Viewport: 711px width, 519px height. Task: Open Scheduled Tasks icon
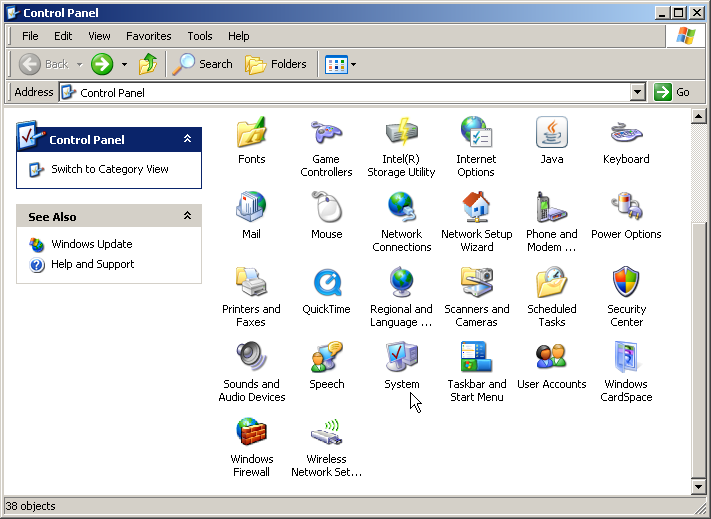click(551, 282)
